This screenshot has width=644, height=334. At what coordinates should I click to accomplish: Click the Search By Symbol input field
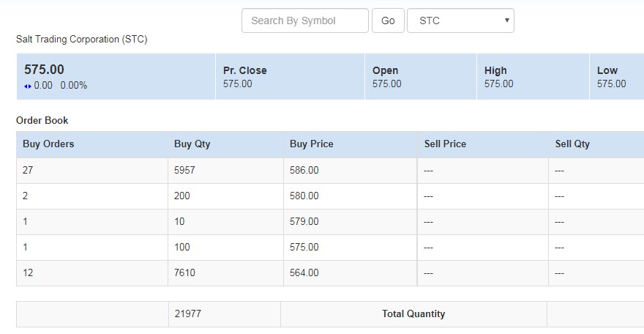pyautogui.click(x=304, y=21)
